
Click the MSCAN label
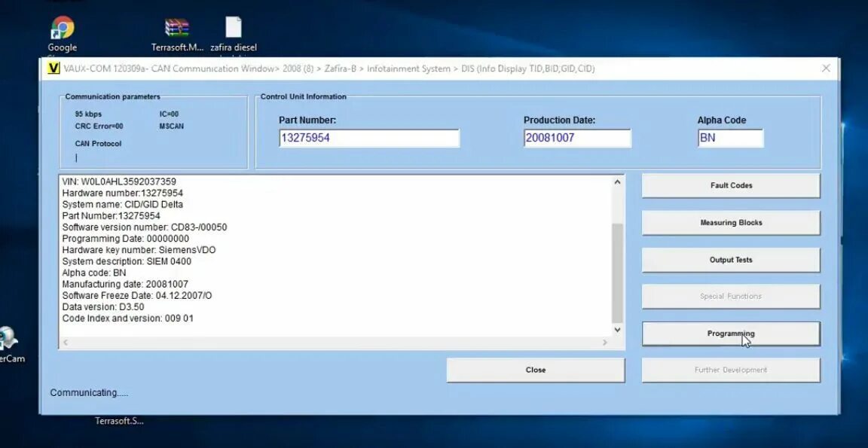pyautogui.click(x=172, y=126)
